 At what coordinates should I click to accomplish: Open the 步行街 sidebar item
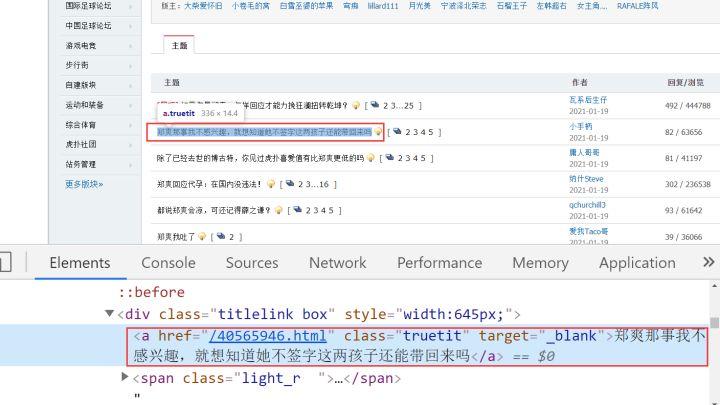[77, 65]
